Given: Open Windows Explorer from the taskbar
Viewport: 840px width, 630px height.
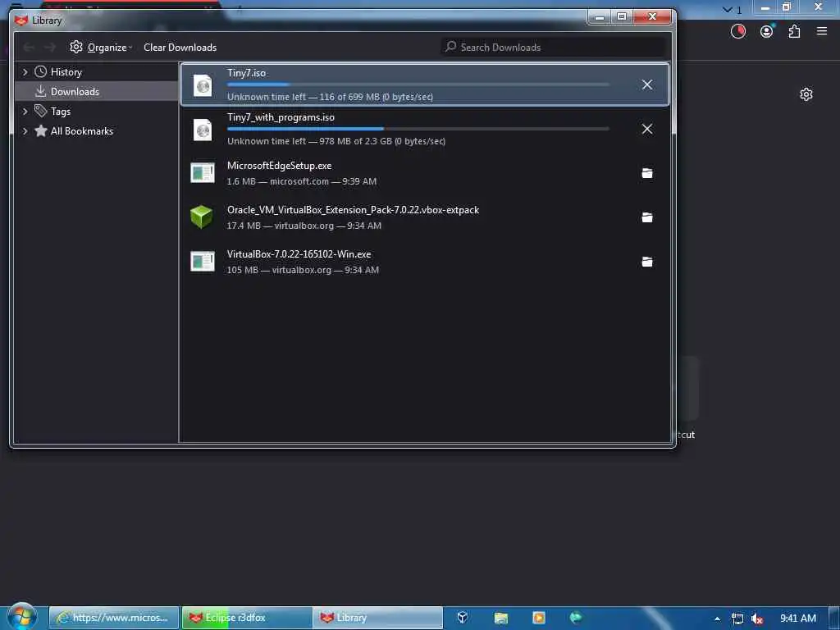Looking at the screenshot, I should [501, 618].
